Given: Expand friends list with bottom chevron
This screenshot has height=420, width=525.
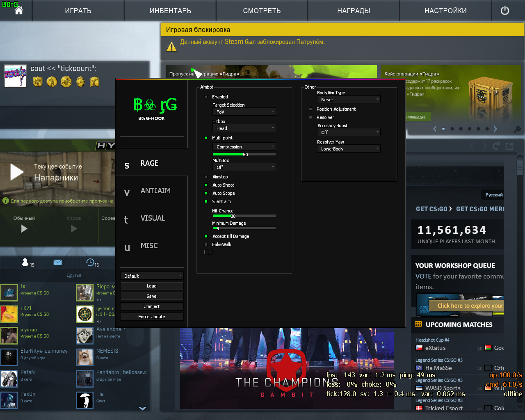Looking at the screenshot, I should [142, 408].
